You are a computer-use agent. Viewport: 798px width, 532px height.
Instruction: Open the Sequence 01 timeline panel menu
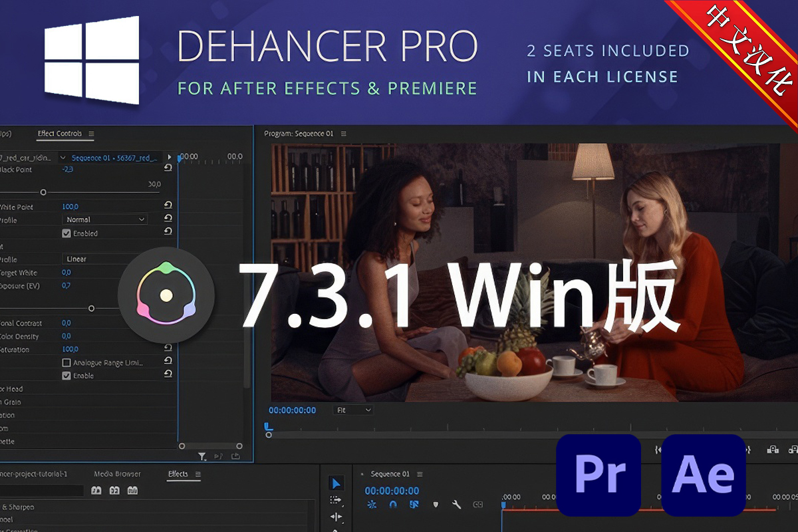420,474
